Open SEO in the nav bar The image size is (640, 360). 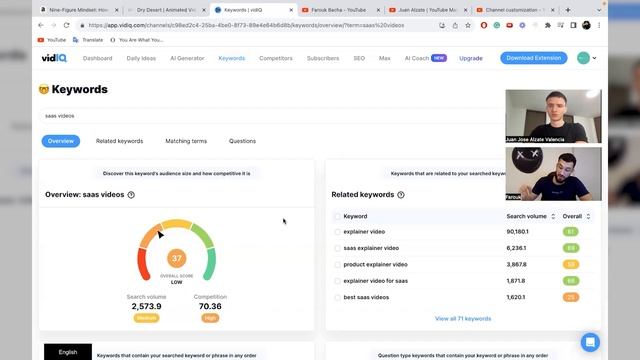(359, 58)
